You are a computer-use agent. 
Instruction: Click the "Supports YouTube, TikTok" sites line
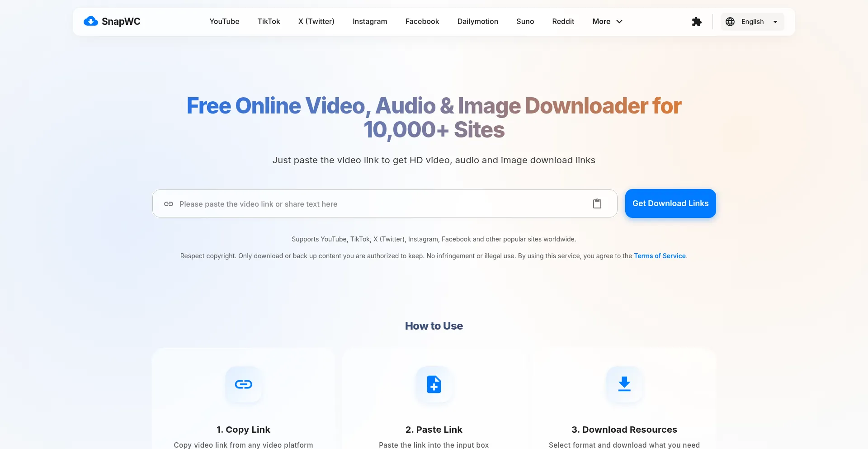tap(434, 239)
